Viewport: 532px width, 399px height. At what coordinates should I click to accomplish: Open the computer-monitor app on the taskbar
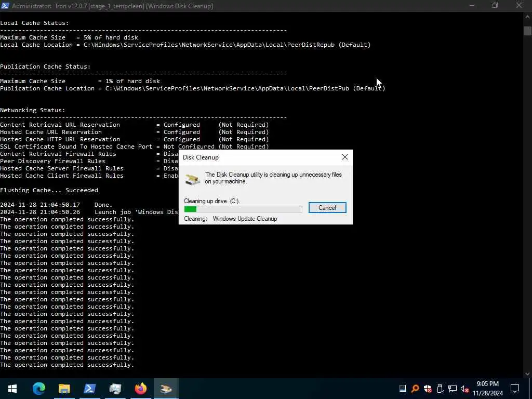115,389
